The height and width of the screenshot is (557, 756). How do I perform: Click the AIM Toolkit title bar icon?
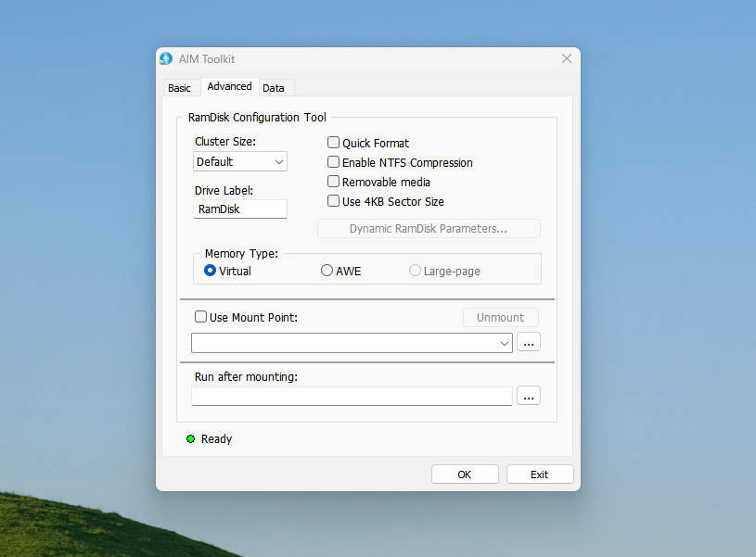tap(166, 58)
